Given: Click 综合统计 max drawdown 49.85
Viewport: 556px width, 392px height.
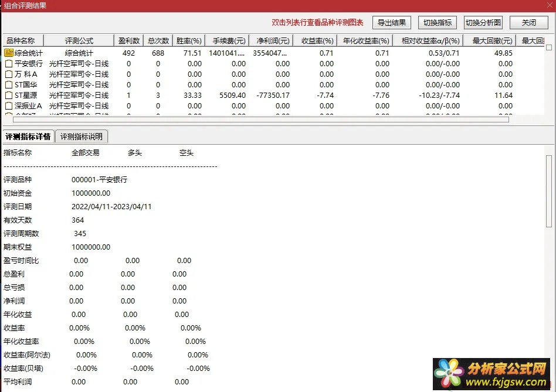Looking at the screenshot, I should point(504,53).
